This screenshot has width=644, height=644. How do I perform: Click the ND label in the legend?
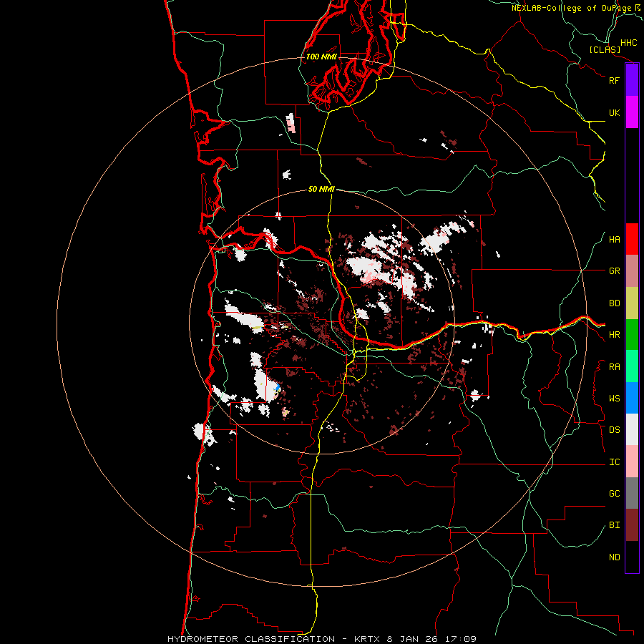click(x=614, y=557)
